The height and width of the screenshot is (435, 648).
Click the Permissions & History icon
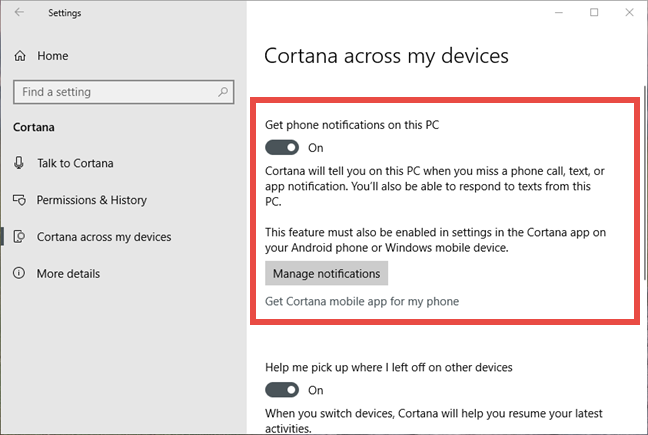(x=19, y=200)
